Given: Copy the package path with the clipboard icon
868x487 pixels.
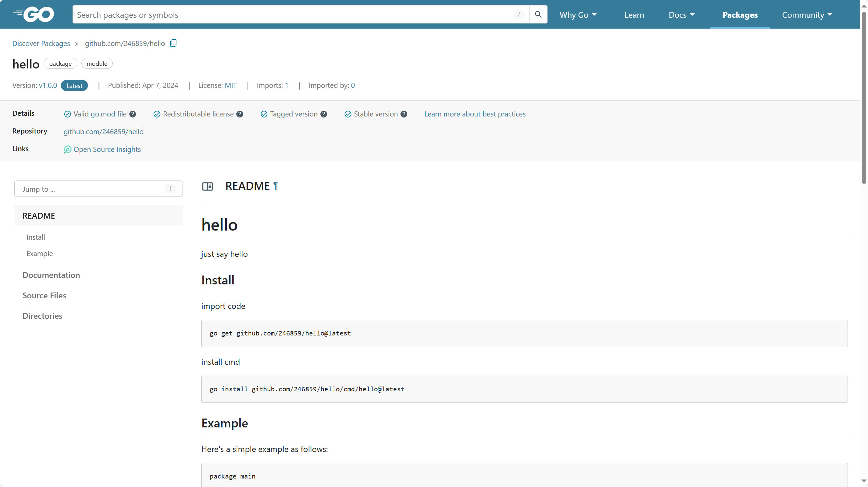Looking at the screenshot, I should click(x=173, y=43).
